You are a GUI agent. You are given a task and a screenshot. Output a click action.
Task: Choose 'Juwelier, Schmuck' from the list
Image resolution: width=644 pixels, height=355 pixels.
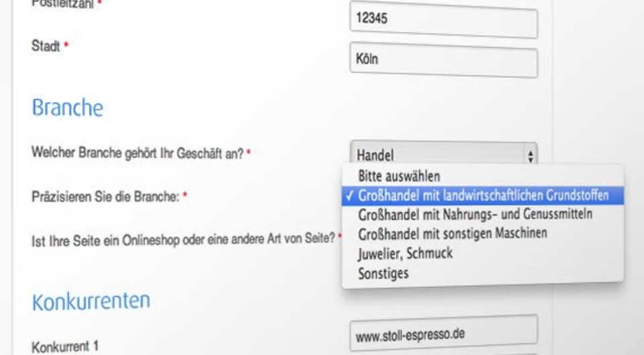click(405, 253)
